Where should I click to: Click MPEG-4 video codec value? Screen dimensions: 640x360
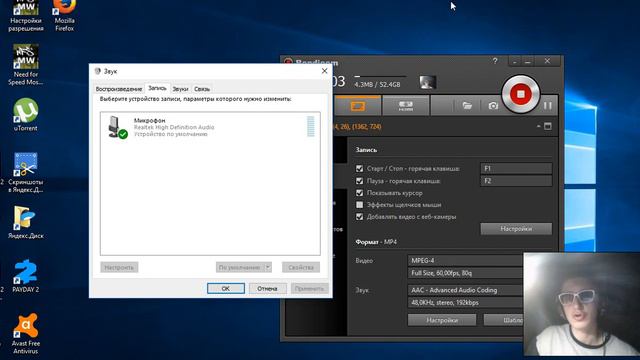pos(465,260)
